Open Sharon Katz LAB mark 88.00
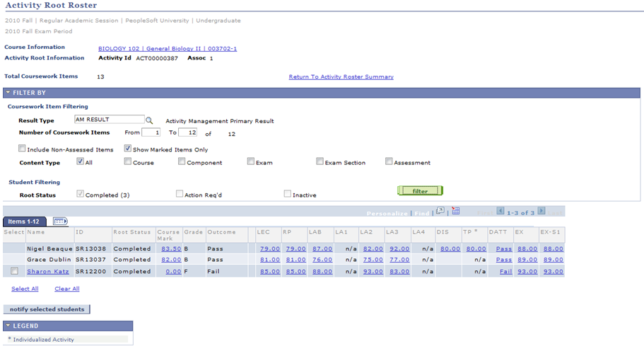 pos(322,271)
